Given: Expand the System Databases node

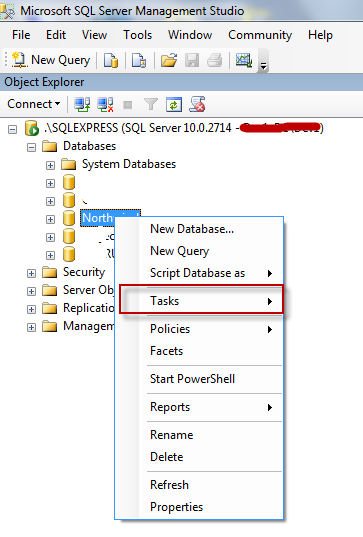Looking at the screenshot, I should tap(50, 165).
